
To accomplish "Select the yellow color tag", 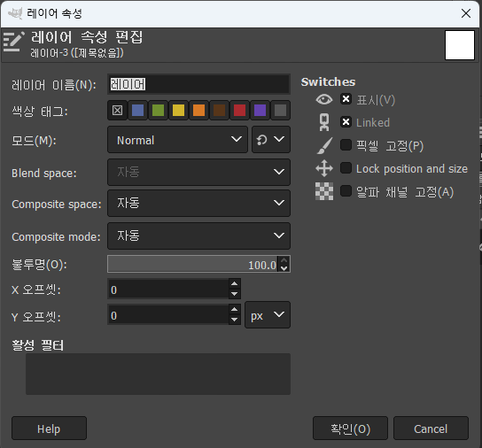I will click(x=178, y=110).
